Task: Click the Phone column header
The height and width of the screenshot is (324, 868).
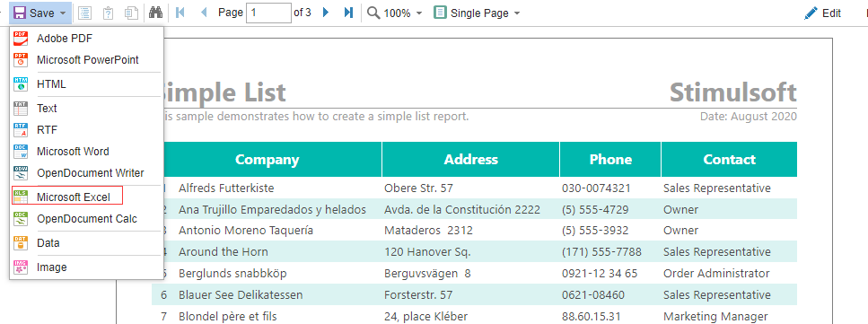Action: [610, 160]
